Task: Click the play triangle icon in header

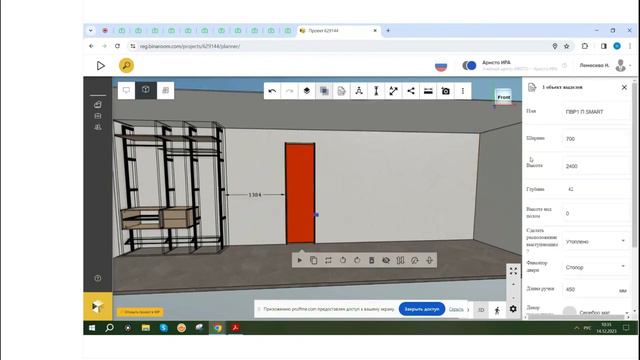Action: (100, 66)
